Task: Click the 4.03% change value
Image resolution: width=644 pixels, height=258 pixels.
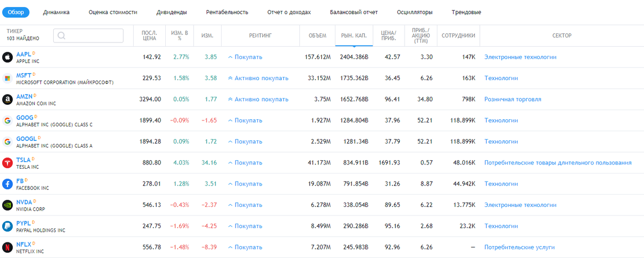Action: 181,163
